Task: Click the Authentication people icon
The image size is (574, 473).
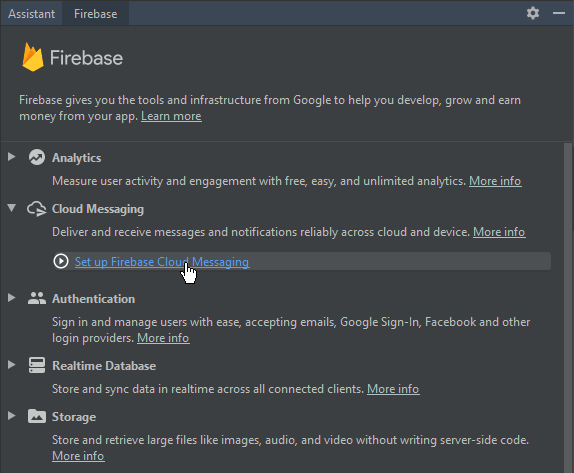Action: (37, 298)
